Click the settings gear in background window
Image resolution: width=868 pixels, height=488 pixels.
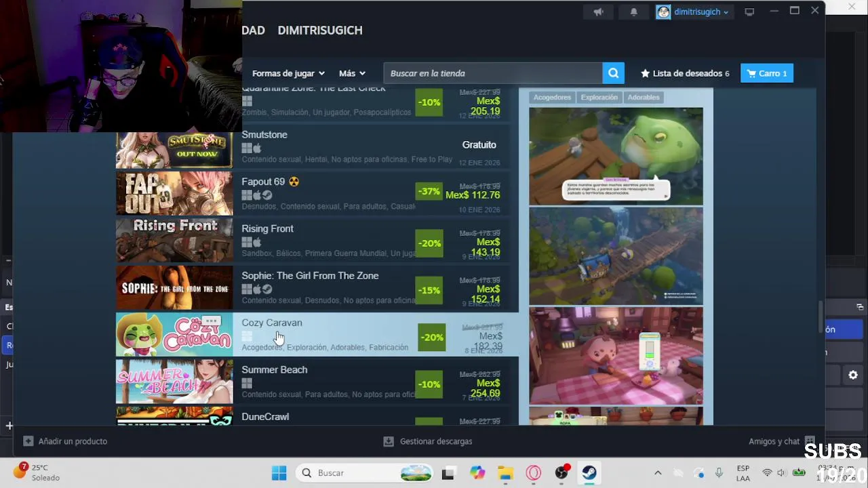pyautogui.click(x=853, y=375)
